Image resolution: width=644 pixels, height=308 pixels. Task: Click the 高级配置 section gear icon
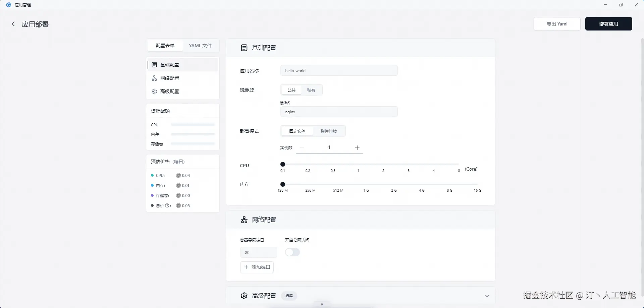pyautogui.click(x=244, y=296)
